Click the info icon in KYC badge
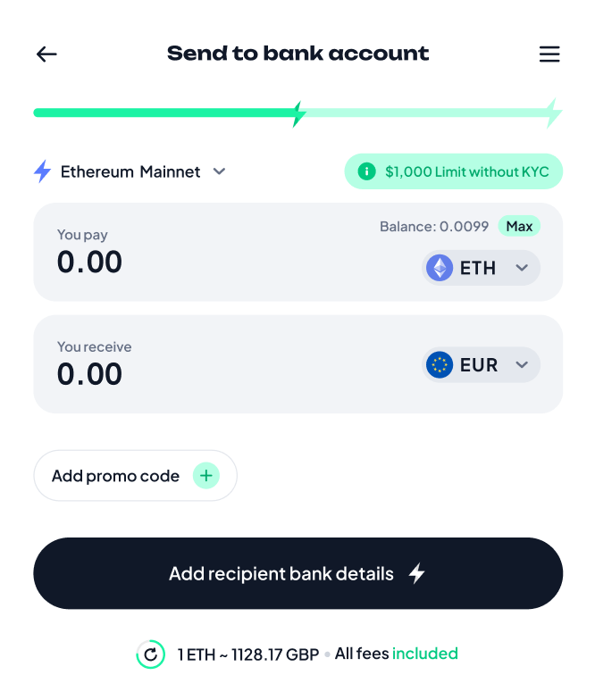Screen dimensions: 595x700 [x=366, y=171]
